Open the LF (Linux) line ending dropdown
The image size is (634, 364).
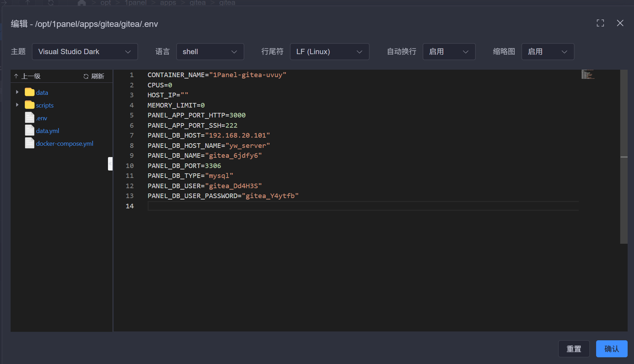point(329,52)
